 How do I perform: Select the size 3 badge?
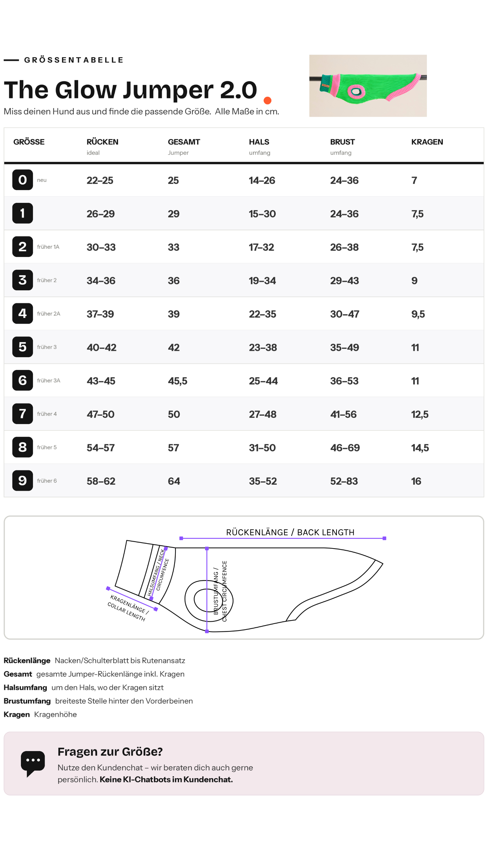[23, 280]
